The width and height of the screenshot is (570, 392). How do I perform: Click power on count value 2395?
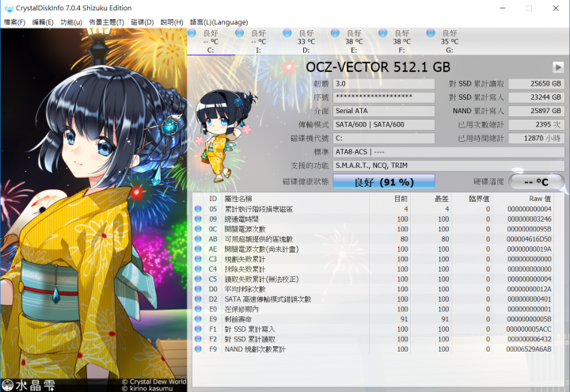click(x=536, y=124)
